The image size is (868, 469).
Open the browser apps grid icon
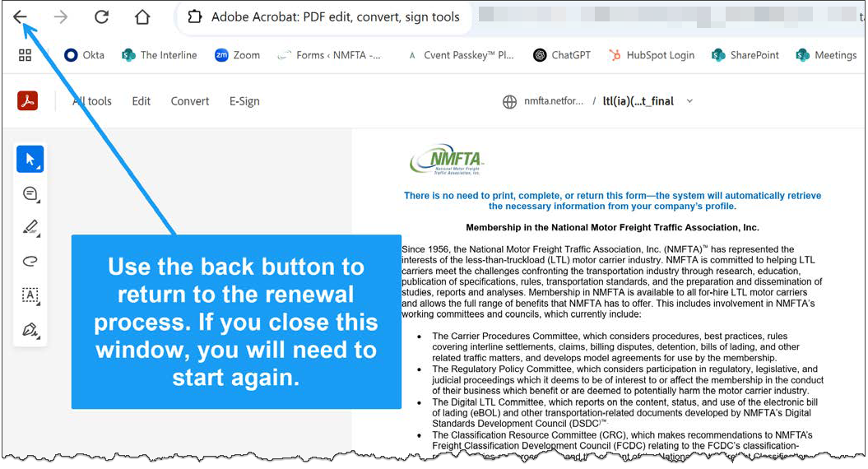click(25, 55)
